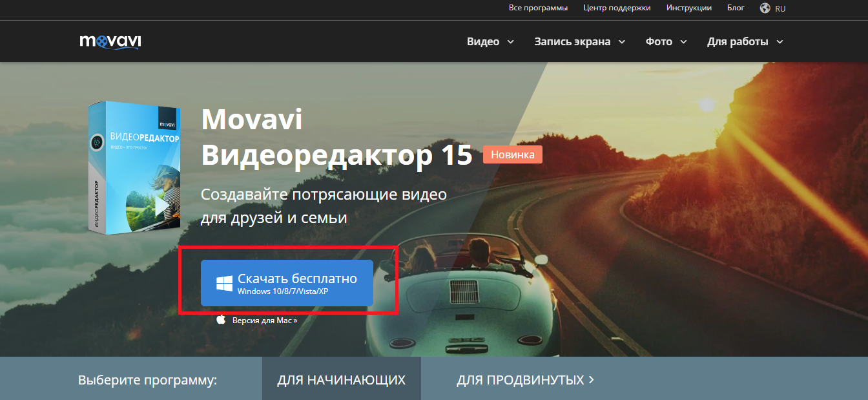Image resolution: width=868 pixels, height=400 pixels.
Task: Open the Фото navigation menu
Action: point(659,41)
